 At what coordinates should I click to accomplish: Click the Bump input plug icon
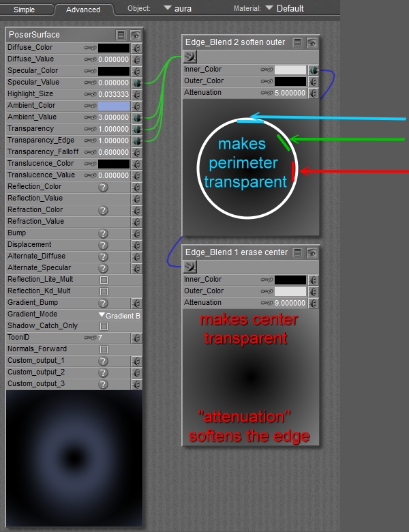click(136, 233)
